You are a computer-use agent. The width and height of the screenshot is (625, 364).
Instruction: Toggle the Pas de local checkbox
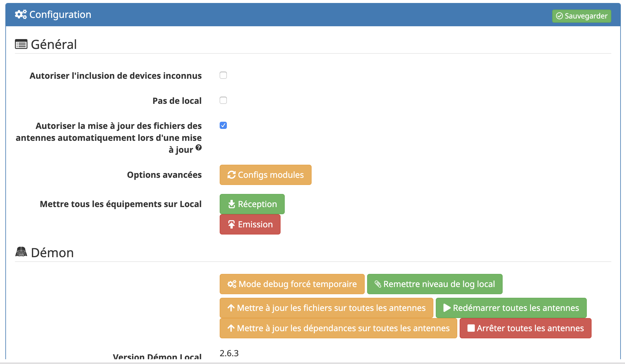(224, 100)
